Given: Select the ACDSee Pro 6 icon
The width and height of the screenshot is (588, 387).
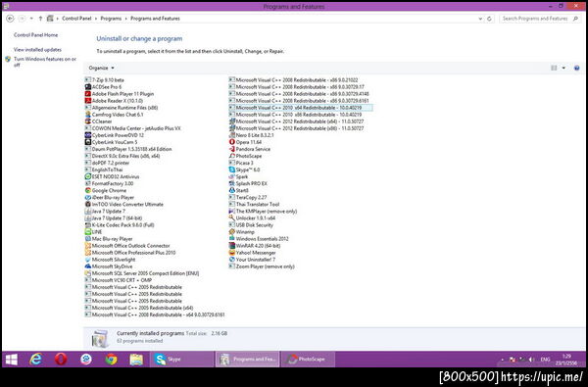Looking at the screenshot, I should [x=88, y=87].
